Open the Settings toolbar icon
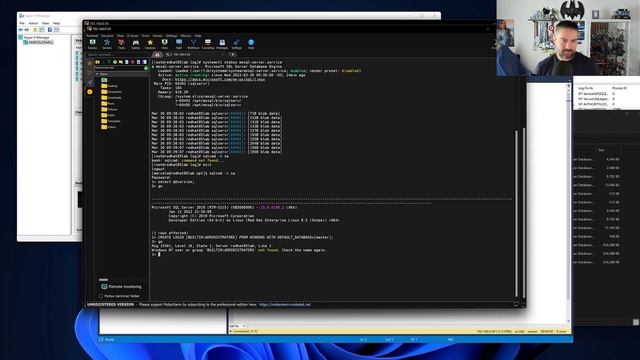640x360 pixels. (237, 44)
